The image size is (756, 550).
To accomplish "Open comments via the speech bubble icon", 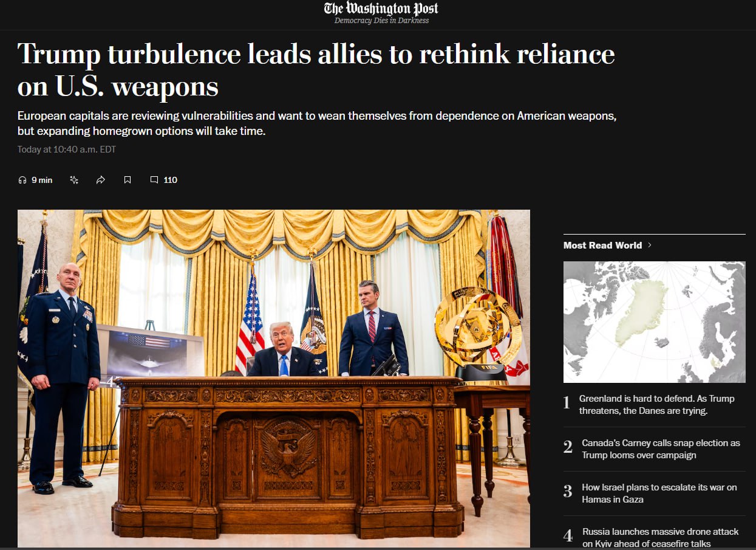I will click(x=154, y=180).
